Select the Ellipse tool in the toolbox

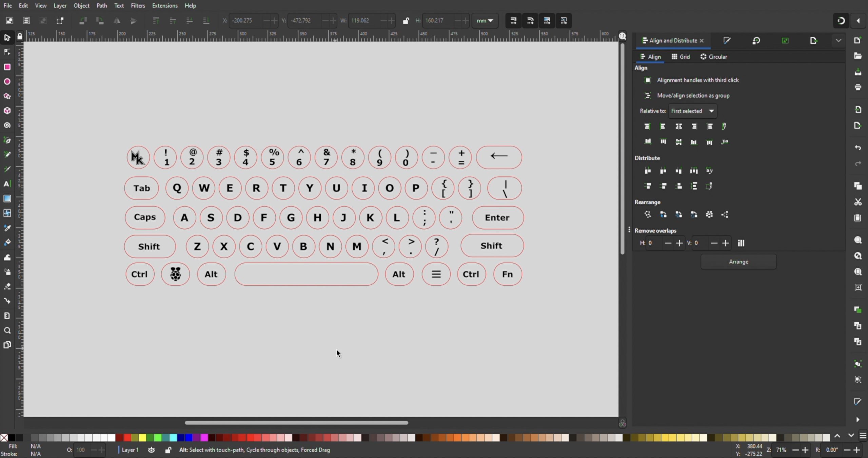[x=7, y=81]
